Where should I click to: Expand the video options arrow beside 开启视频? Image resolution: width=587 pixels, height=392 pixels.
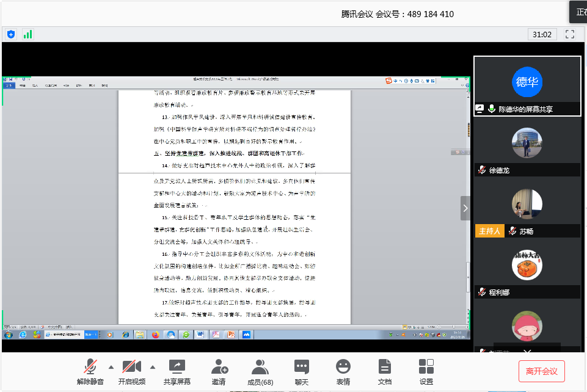153,367
